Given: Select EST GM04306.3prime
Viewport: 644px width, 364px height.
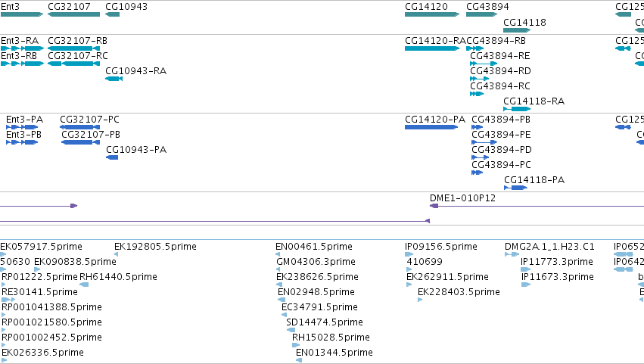Looking at the screenshot, I should 278,269.
